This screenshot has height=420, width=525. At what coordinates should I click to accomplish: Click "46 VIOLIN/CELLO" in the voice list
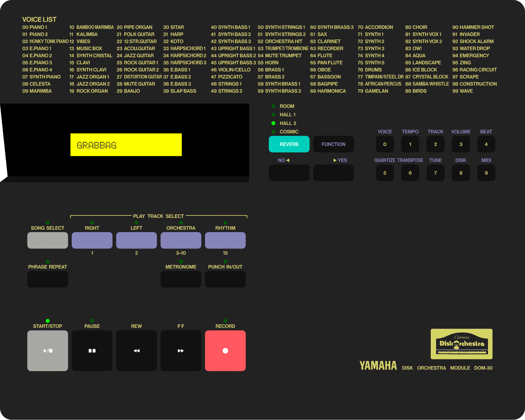(x=230, y=70)
